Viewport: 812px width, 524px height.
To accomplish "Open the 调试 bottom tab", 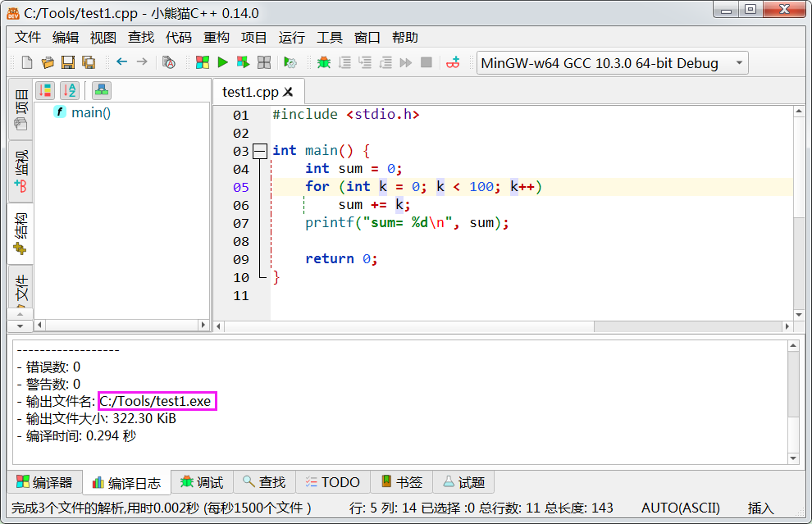I will pyautogui.click(x=202, y=482).
